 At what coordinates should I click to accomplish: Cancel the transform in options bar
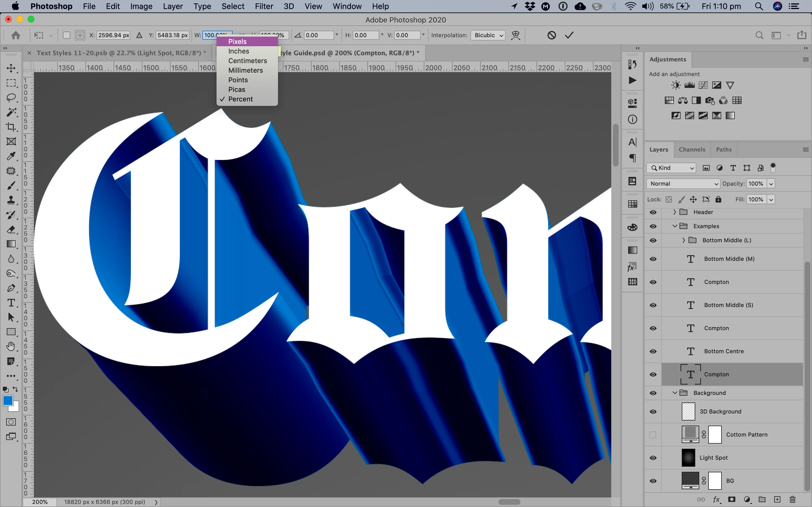(551, 35)
